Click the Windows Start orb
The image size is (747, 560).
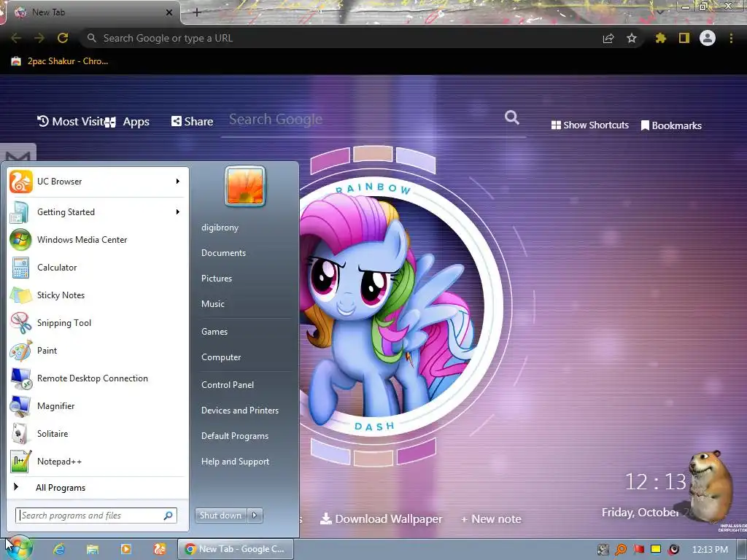19,548
